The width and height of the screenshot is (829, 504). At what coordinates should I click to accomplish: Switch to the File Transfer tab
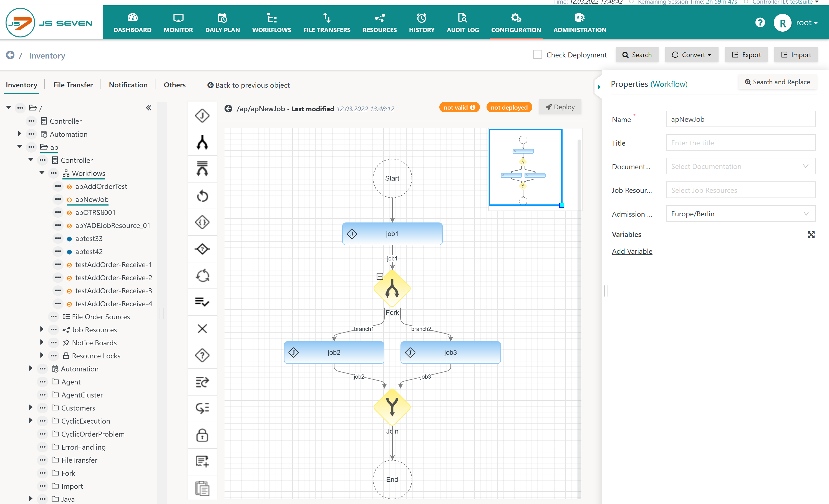[73, 85]
